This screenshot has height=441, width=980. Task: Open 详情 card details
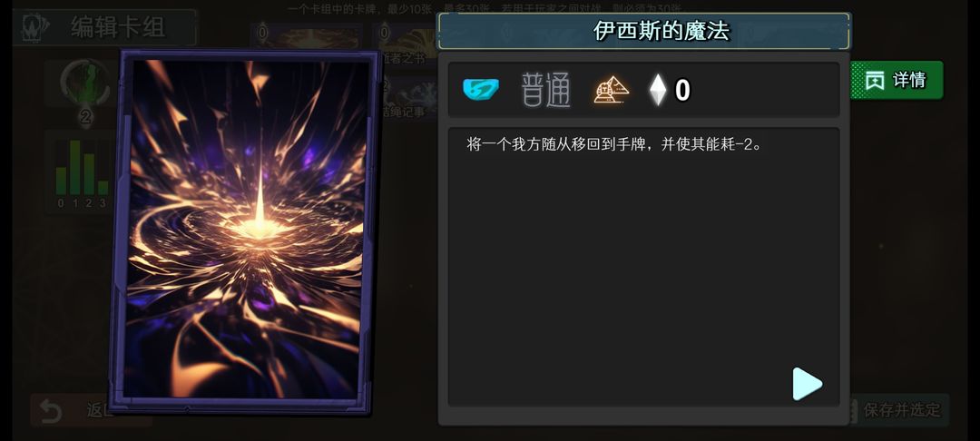tap(897, 80)
